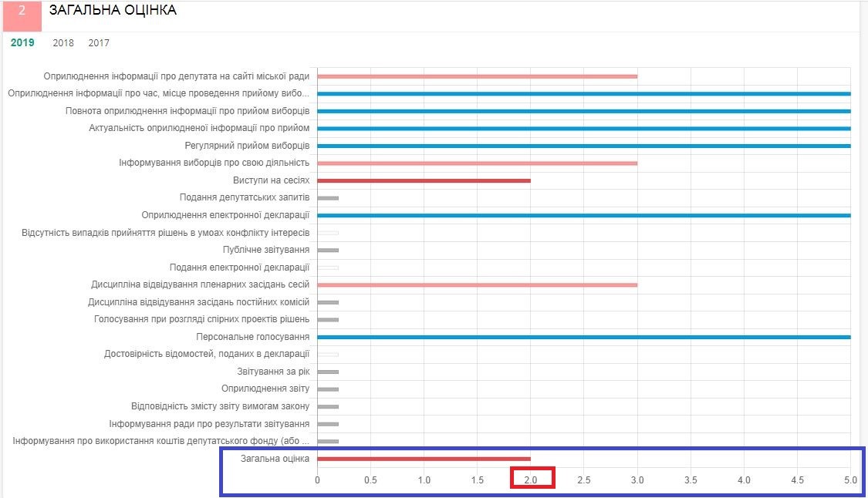Click the pink number 2 section badge
This screenshot has width=868, height=498.
point(22,14)
